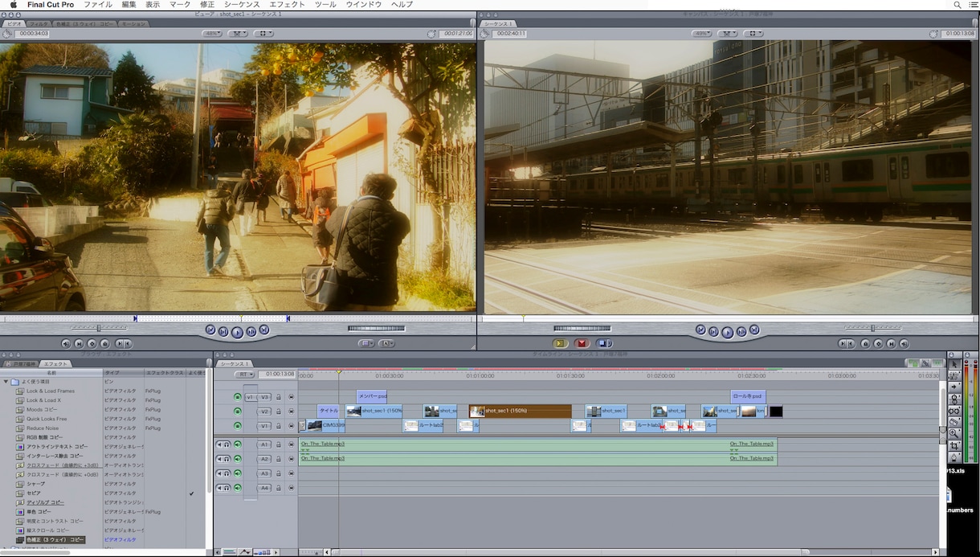The width and height of the screenshot is (980, 557).
Task: Adjust the Viewer shuttle control slider
Action: 98,328
